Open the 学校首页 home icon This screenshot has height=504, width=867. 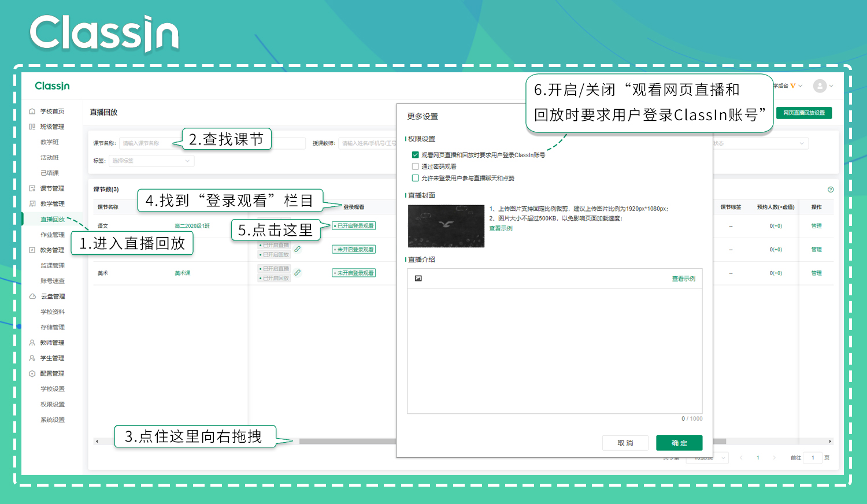click(x=32, y=111)
